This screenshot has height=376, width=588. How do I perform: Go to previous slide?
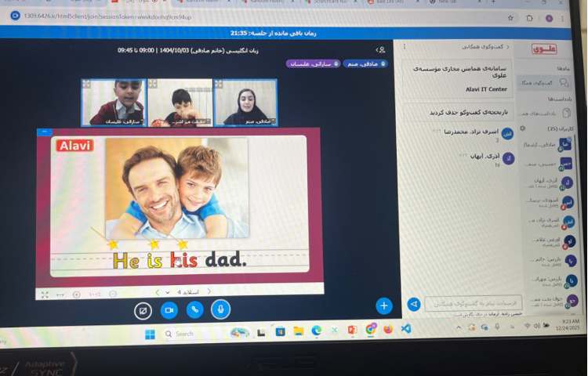(x=157, y=292)
